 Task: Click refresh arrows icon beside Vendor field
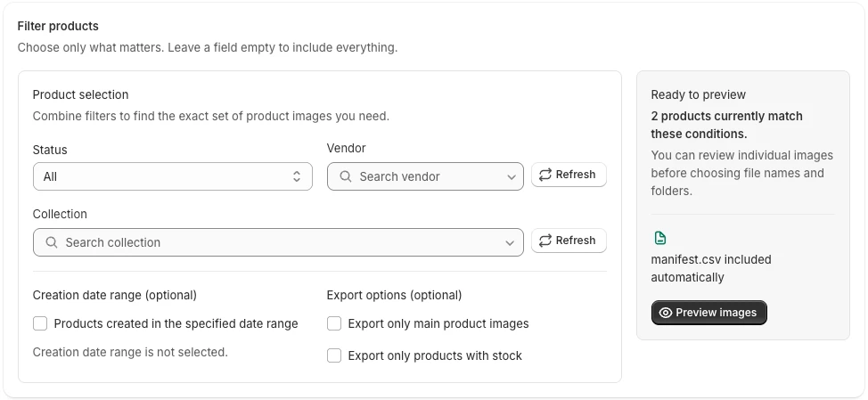(x=545, y=175)
